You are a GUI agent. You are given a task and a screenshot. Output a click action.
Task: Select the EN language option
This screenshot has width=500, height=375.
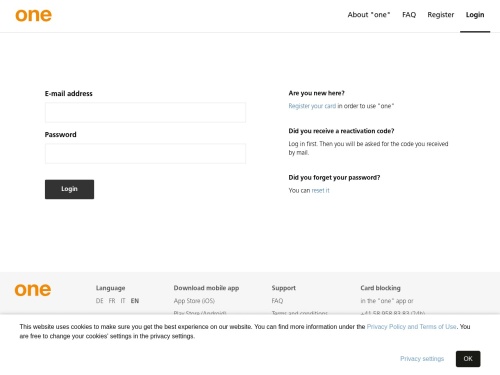click(x=135, y=301)
